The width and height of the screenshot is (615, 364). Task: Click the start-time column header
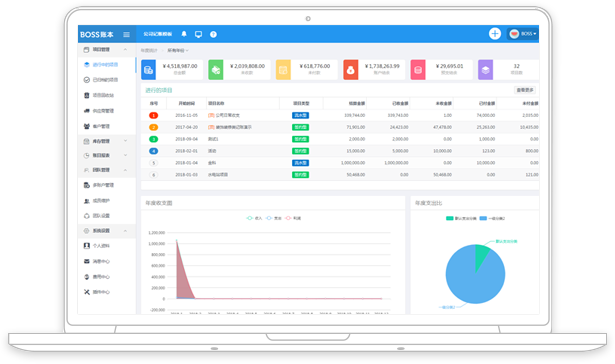(x=186, y=104)
